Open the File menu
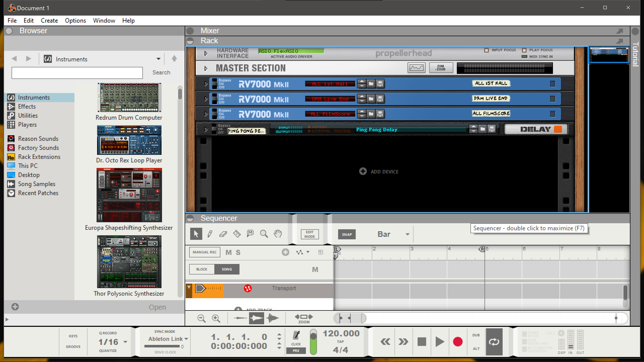The width and height of the screenshot is (644, 362). click(x=12, y=20)
